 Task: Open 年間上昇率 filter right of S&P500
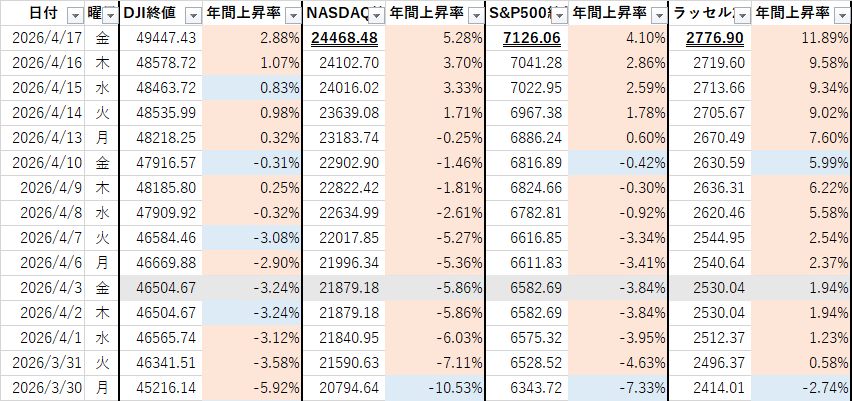(658, 15)
